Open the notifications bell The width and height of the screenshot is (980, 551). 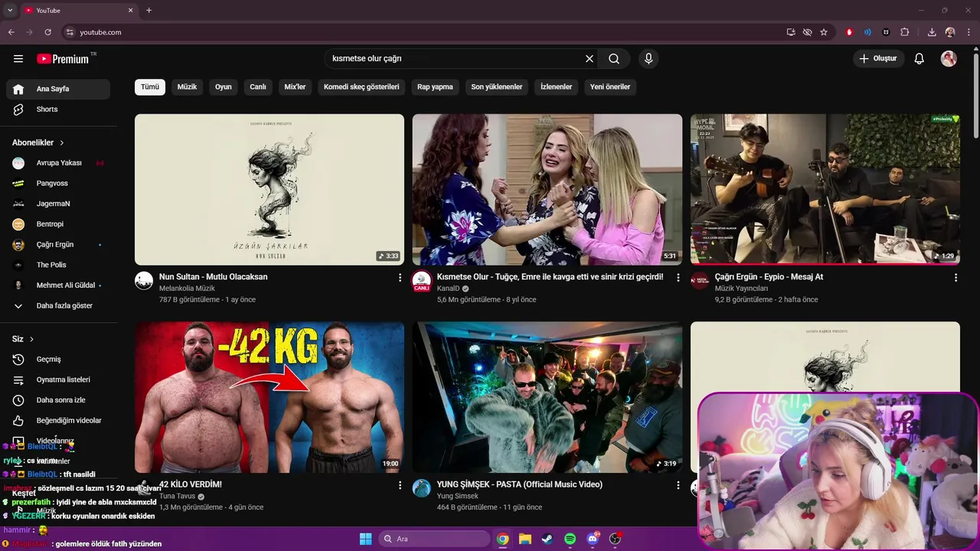click(x=920, y=59)
